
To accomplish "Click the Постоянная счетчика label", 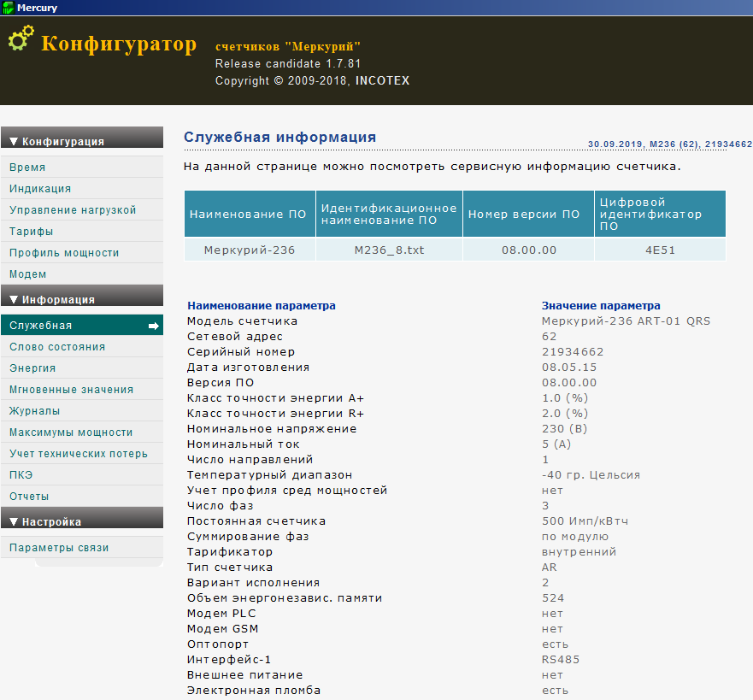I will [256, 521].
